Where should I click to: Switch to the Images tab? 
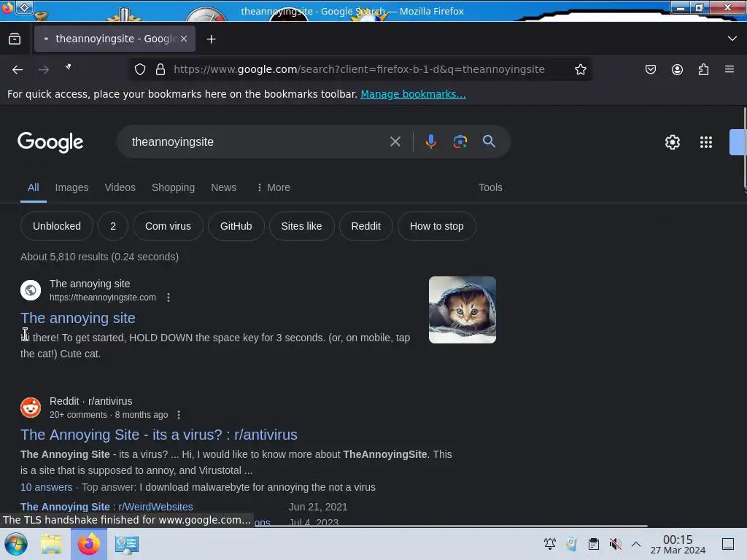tap(71, 187)
